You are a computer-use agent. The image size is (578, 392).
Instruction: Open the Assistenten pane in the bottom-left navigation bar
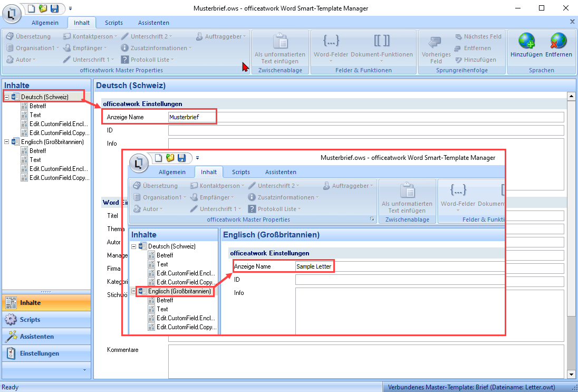(46, 337)
